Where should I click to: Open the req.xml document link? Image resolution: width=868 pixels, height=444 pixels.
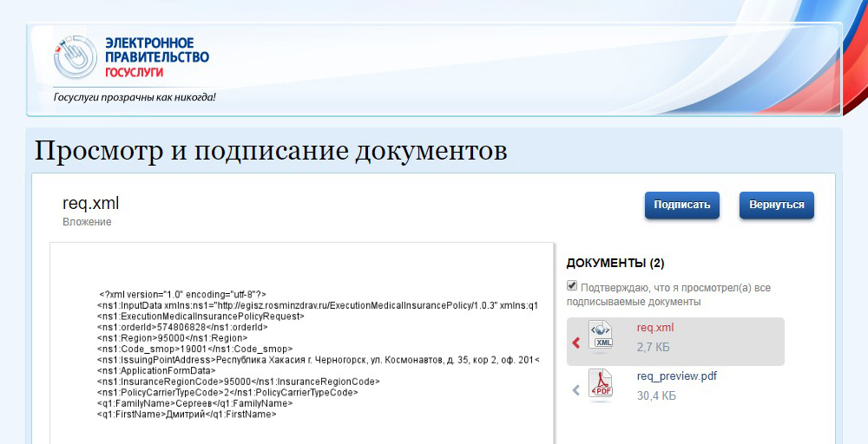[654, 328]
